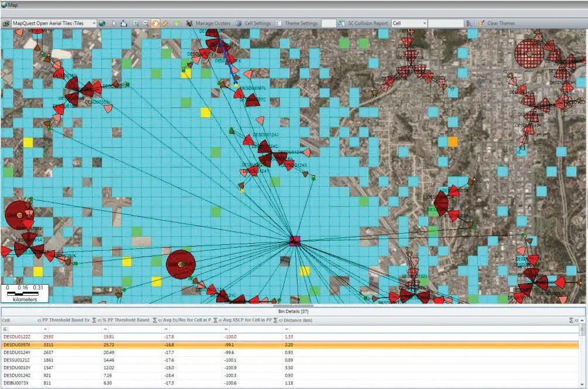Click the globe icon beside map source dropdown

pos(102,23)
